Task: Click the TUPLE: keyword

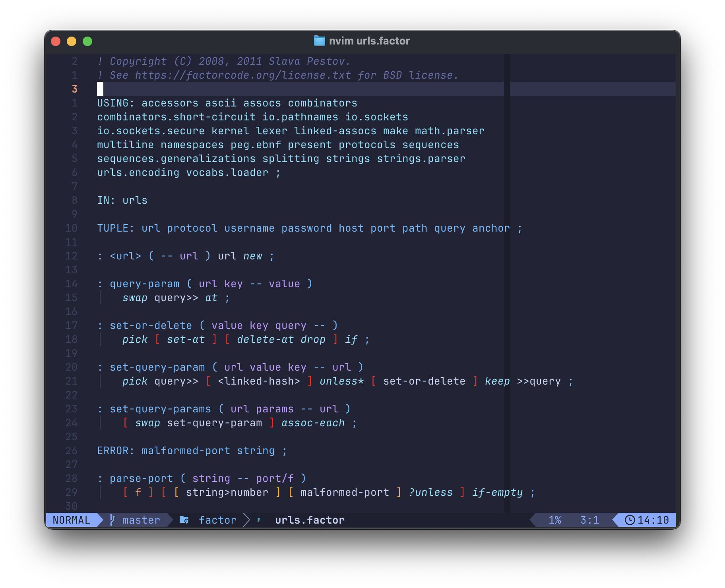Action: click(x=116, y=228)
